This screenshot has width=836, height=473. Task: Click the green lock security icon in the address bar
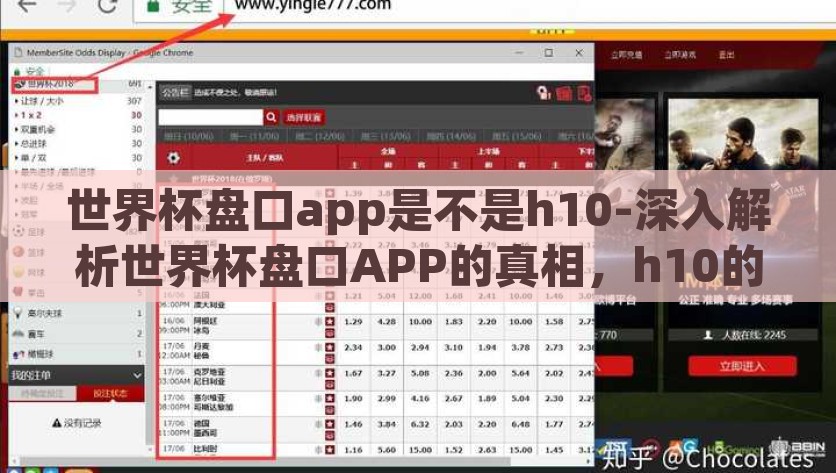[153, 6]
